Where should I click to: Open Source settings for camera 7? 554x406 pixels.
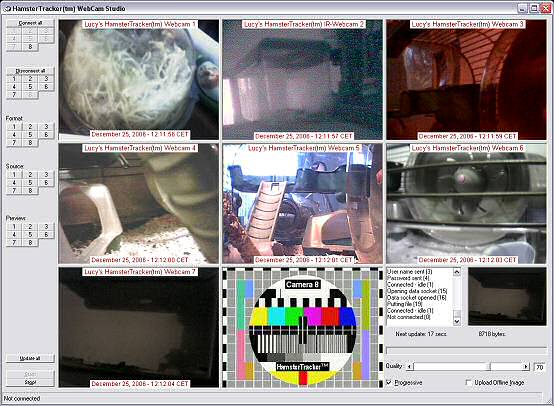tap(14, 190)
